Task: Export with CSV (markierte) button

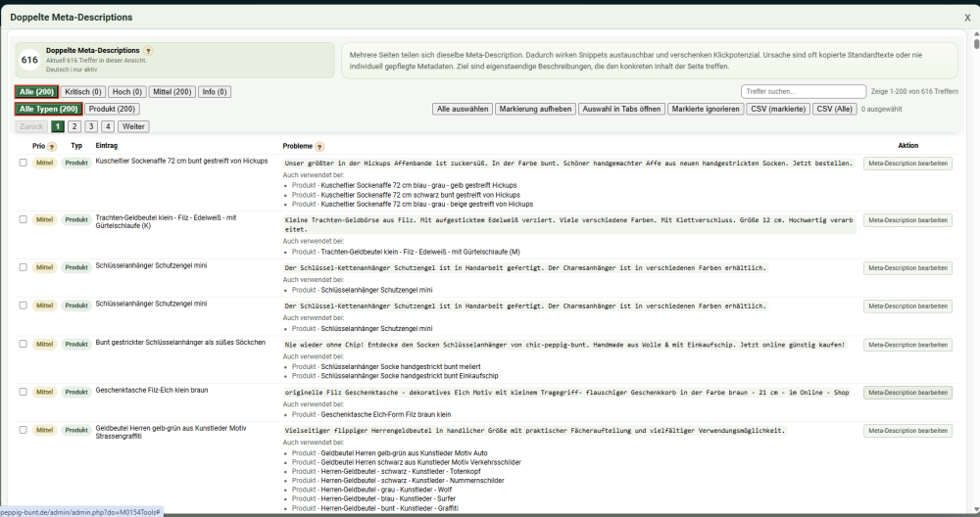Action: click(x=778, y=109)
